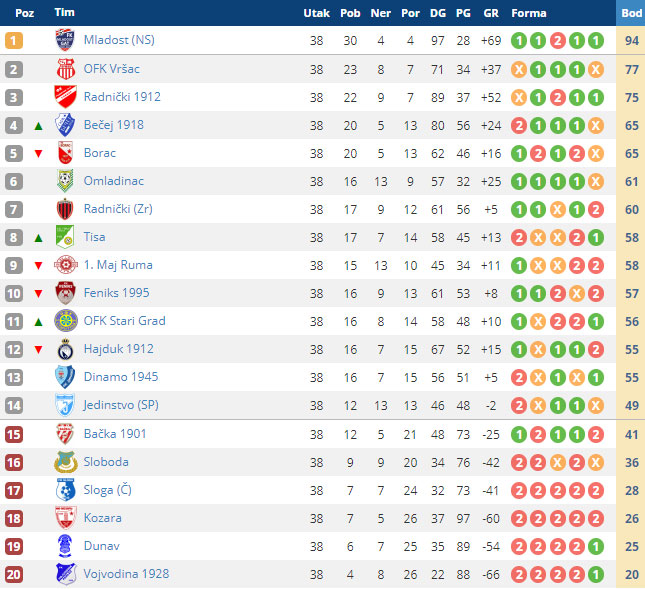Click the Dinamo 1945 club crest
The image size is (645, 589).
(65, 377)
